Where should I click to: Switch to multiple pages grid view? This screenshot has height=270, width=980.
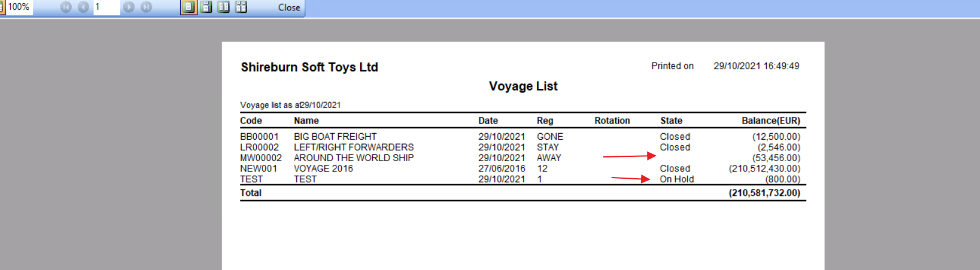click(x=241, y=7)
